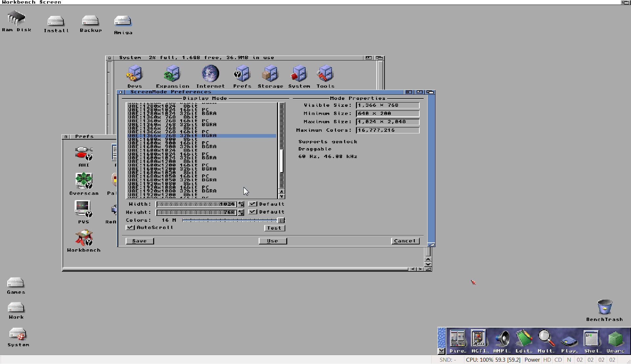Open the Work disk desktop icon
The width and height of the screenshot is (631, 364).
pyautogui.click(x=16, y=311)
